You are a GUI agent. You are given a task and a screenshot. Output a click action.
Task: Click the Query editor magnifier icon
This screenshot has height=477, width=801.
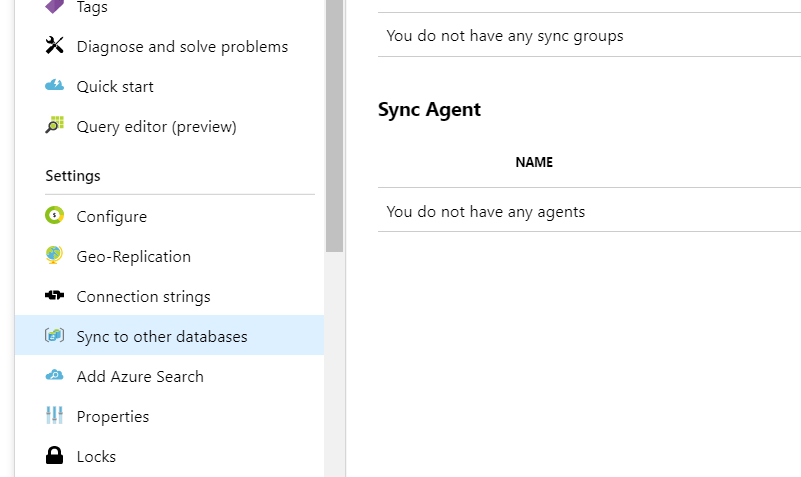(x=54, y=125)
